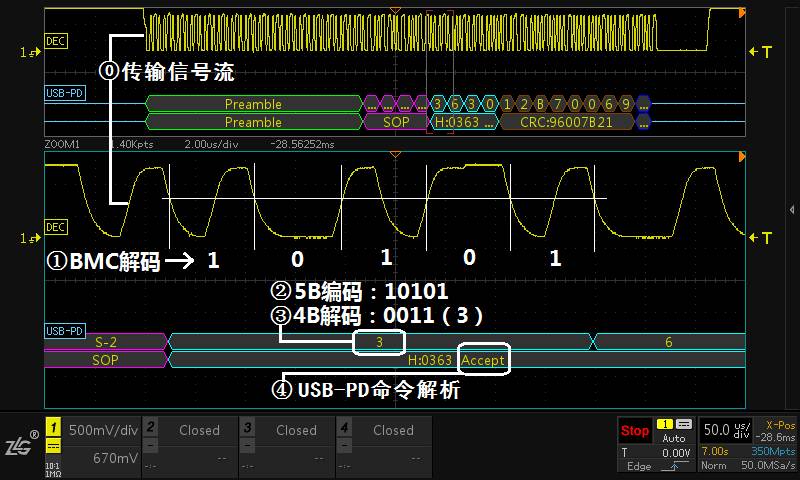Viewport: 800px width, 480px height.
Task: Click the 500mV/div vertical scale value
Action: click(x=103, y=430)
